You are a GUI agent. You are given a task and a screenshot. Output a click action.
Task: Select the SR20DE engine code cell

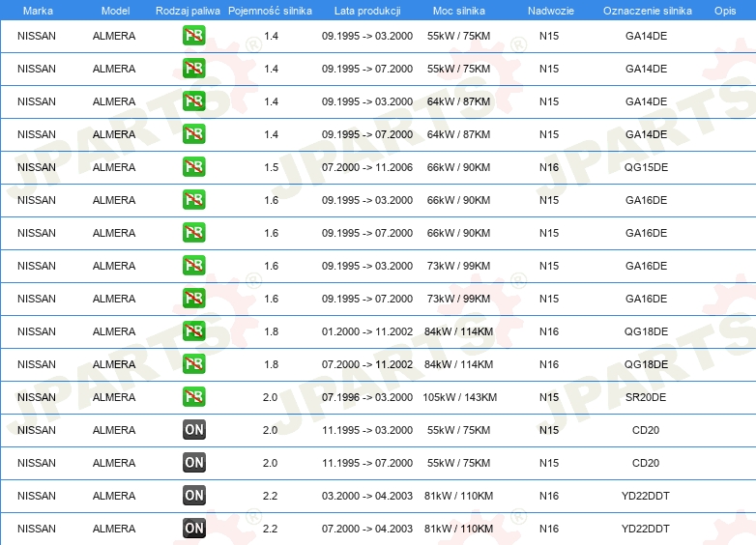pos(646,397)
